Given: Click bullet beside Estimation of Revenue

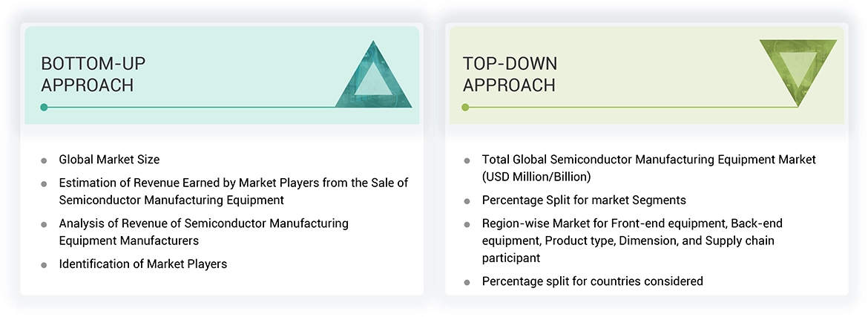Looking at the screenshot, I should (x=44, y=183).
